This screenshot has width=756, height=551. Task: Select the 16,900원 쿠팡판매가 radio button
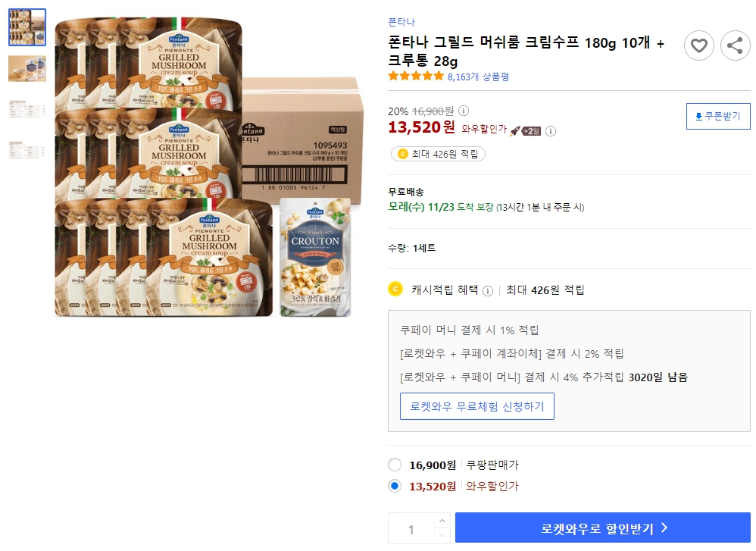pos(394,465)
